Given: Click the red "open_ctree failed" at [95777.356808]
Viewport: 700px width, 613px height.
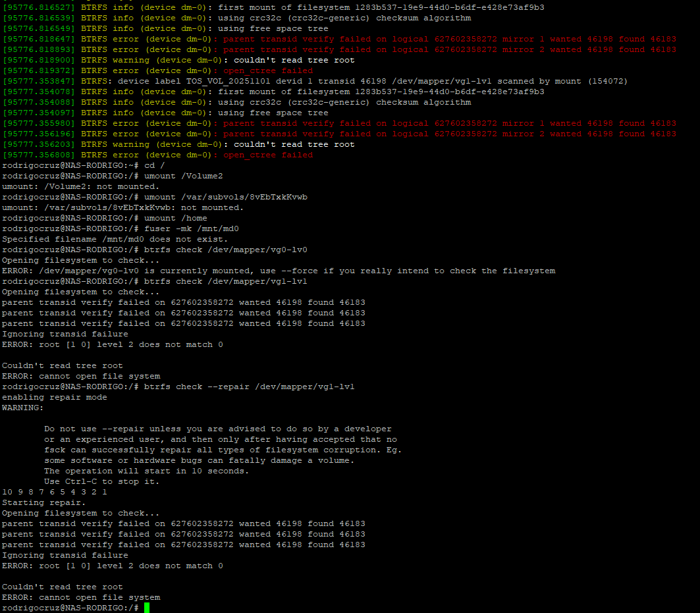Looking at the screenshot, I should [268, 155].
